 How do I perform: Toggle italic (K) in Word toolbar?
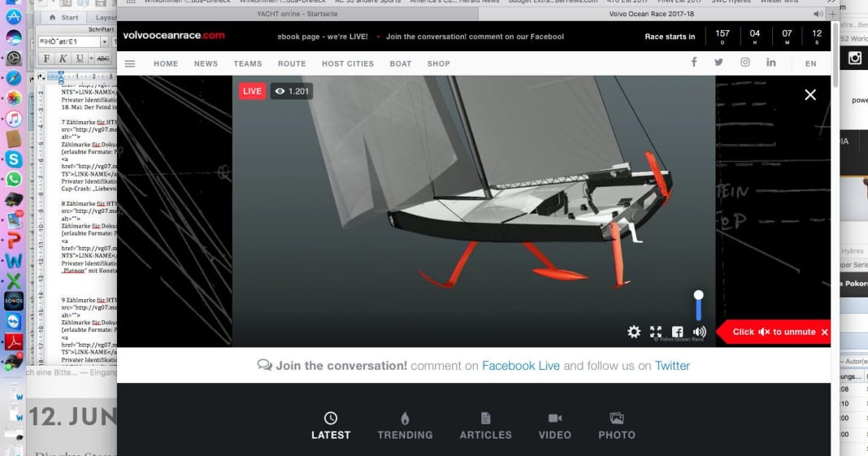coord(63,58)
